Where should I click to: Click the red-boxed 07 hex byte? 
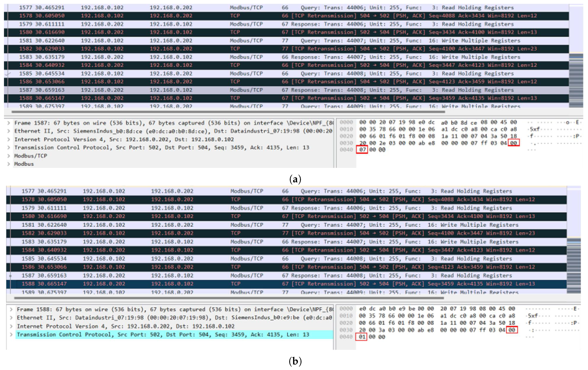coord(362,149)
